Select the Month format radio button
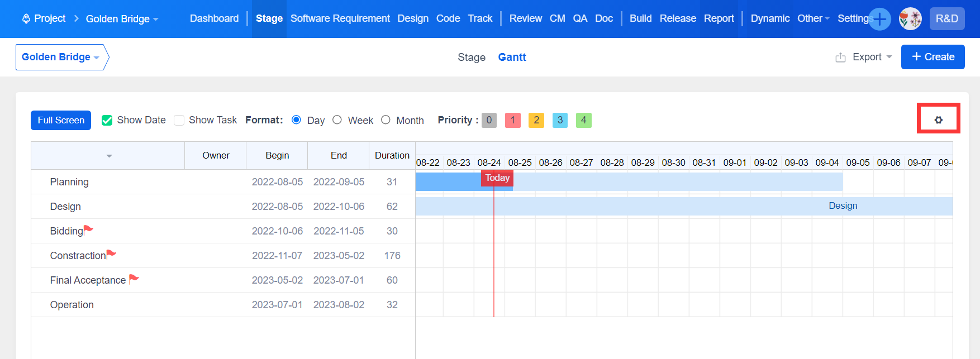This screenshot has width=980, height=359. click(386, 120)
